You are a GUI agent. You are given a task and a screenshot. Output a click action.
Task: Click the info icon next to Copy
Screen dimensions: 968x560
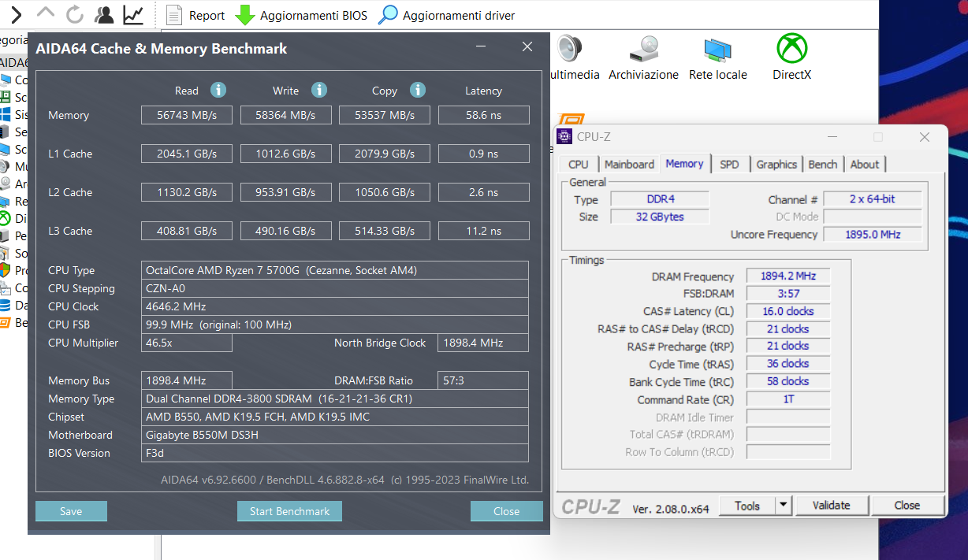(418, 90)
